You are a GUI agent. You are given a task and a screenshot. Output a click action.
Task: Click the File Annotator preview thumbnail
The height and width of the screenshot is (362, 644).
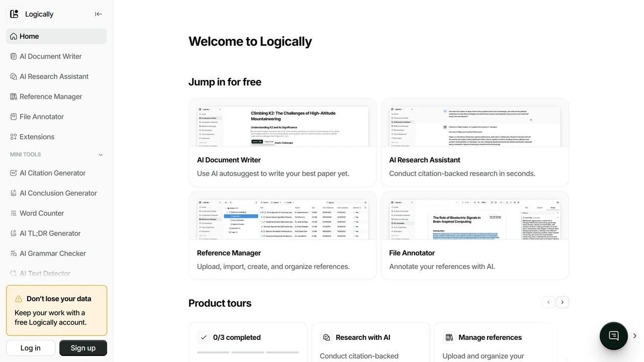(x=475, y=219)
